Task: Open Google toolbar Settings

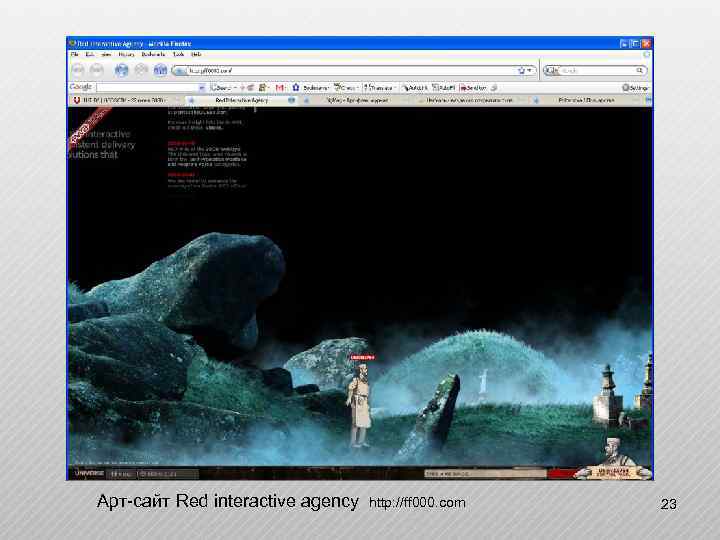Action: tap(636, 87)
